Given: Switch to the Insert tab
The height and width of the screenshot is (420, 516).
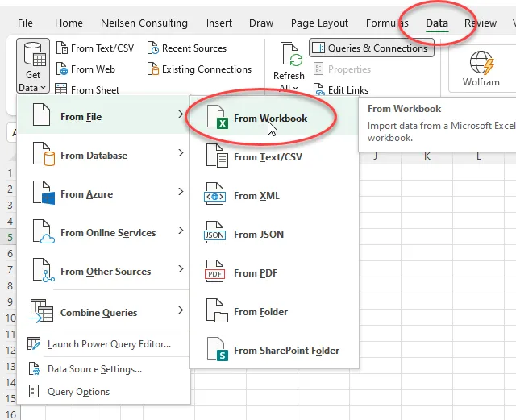Looking at the screenshot, I should [218, 23].
